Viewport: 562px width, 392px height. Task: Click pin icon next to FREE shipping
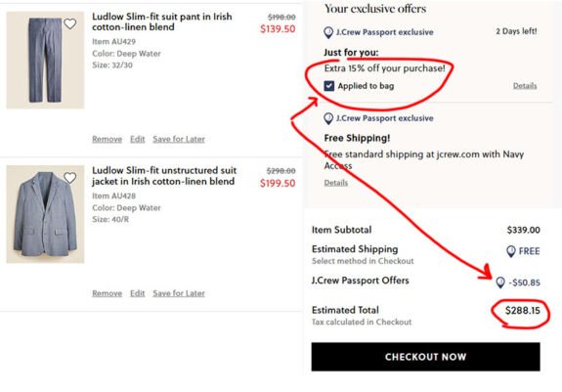point(511,251)
